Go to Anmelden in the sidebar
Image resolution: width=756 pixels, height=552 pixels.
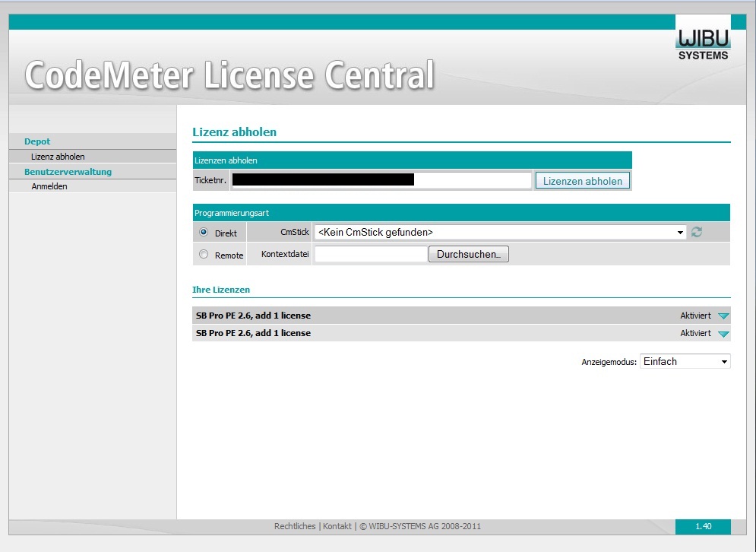[x=49, y=186]
